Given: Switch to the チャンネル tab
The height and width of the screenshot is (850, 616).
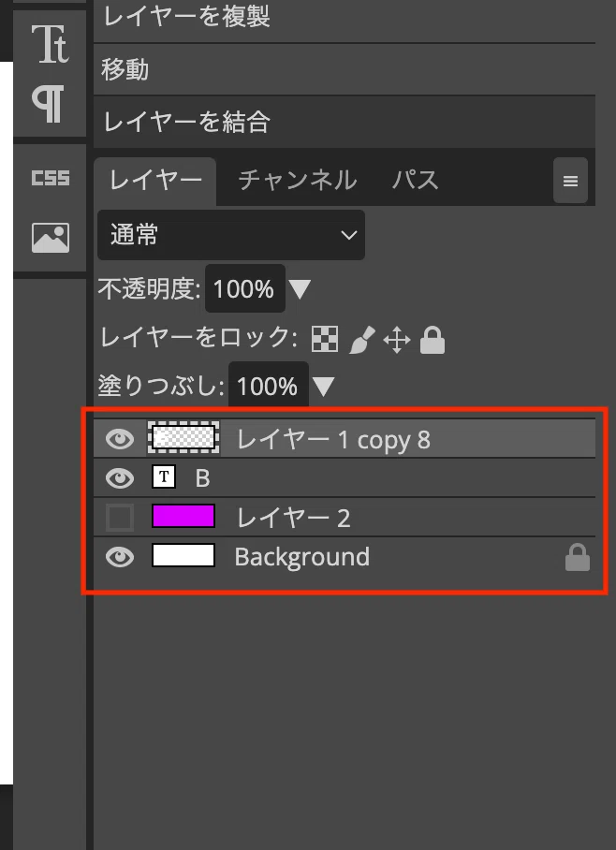Looking at the screenshot, I should [x=298, y=180].
